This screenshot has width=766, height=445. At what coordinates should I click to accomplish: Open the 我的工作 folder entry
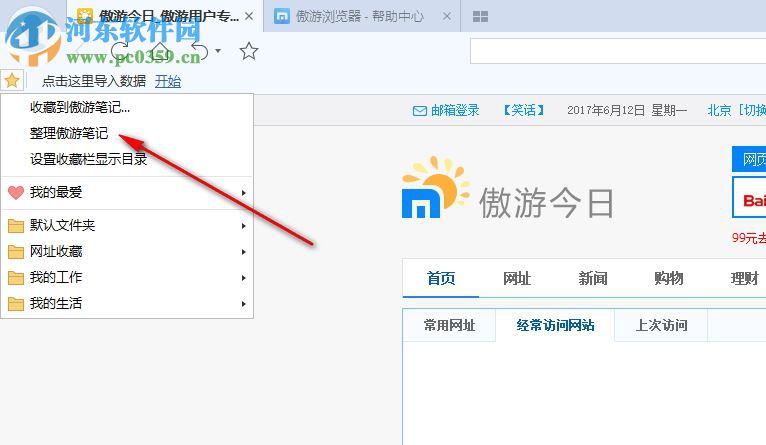pyautogui.click(x=127, y=277)
